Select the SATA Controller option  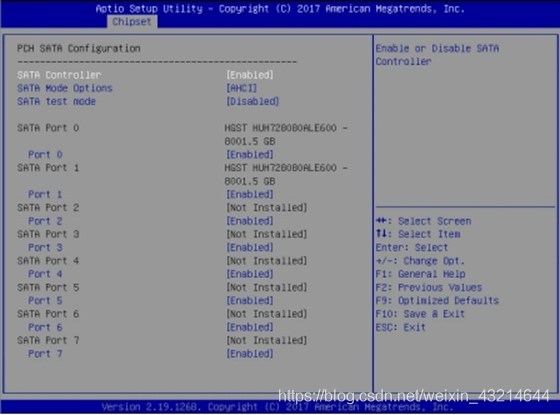[59, 75]
